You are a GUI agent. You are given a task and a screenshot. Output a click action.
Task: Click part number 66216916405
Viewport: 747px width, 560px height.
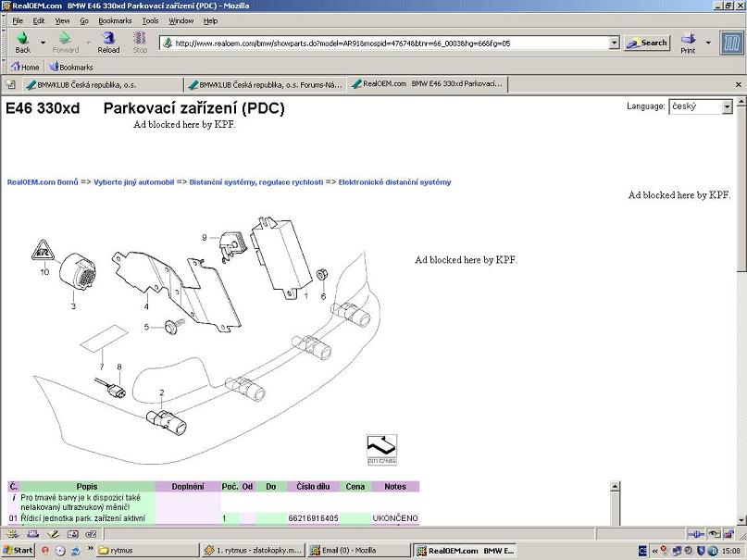pyautogui.click(x=313, y=518)
